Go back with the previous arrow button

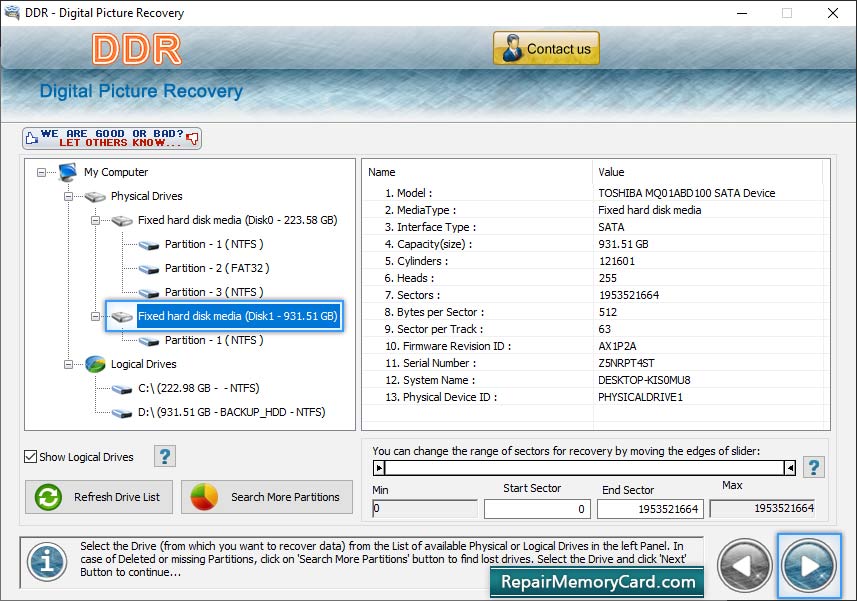click(x=744, y=566)
